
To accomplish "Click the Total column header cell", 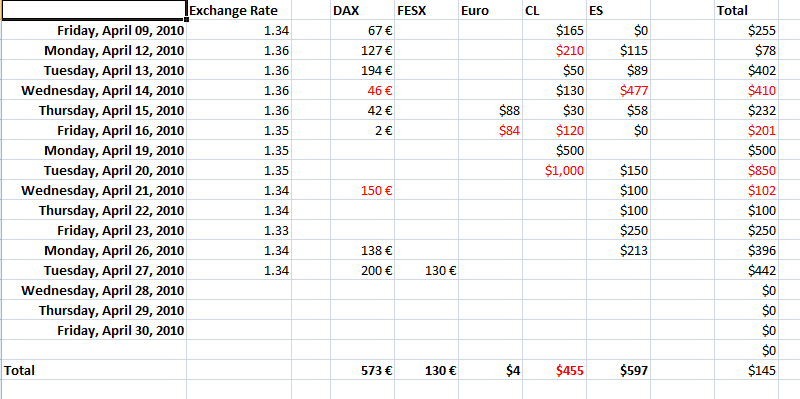I will point(746,10).
